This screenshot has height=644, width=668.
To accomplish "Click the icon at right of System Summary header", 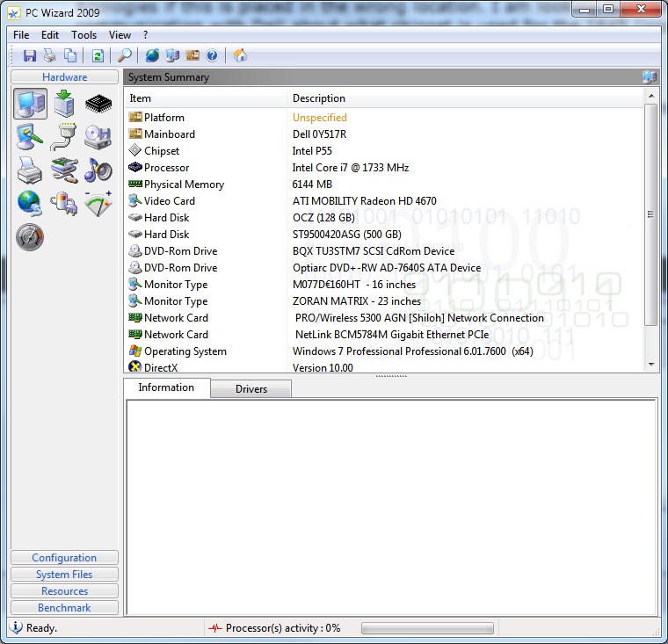I will 649,77.
